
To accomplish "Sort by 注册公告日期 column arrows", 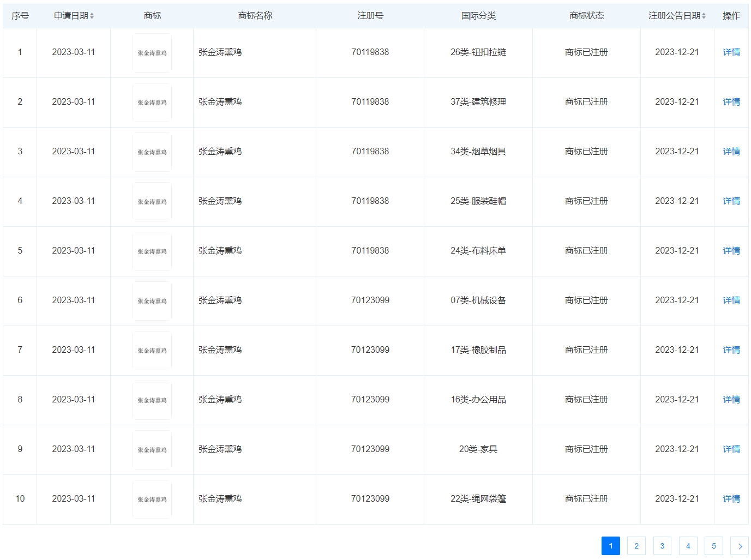I will (x=704, y=16).
